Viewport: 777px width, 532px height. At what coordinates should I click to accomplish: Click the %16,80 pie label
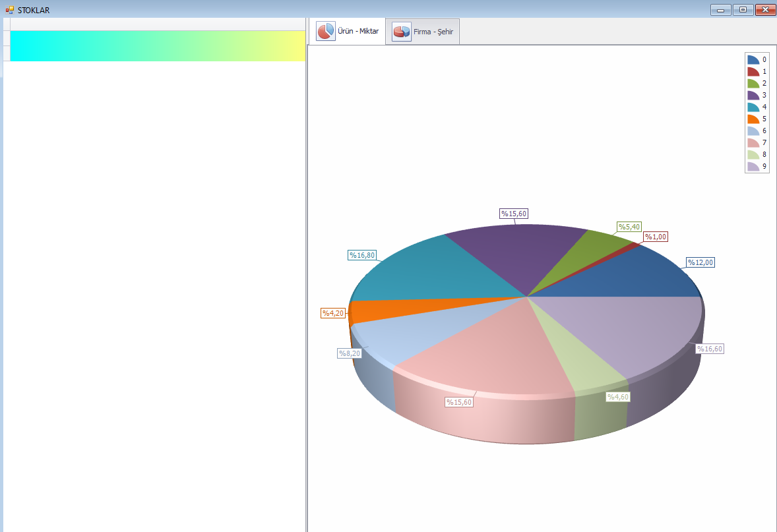[x=362, y=255]
